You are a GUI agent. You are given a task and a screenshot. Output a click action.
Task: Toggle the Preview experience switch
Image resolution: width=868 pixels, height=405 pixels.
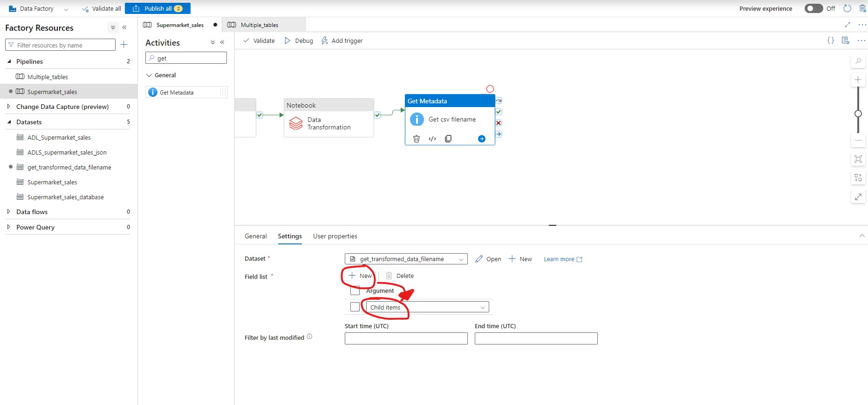813,8
